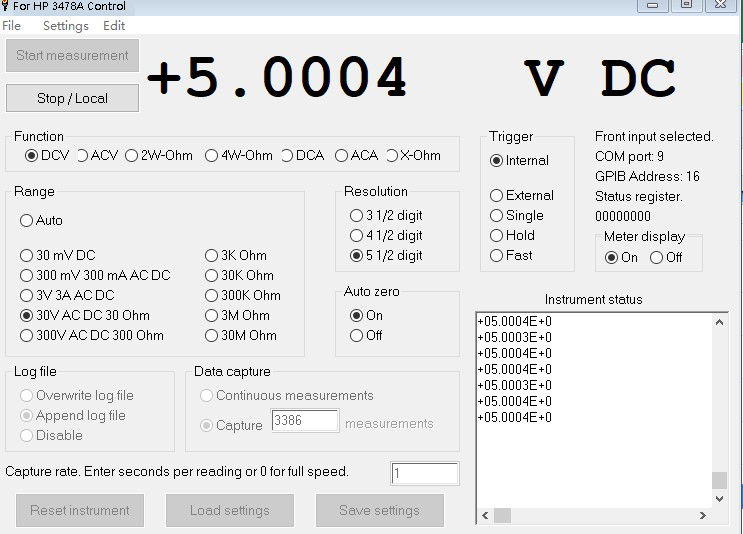Image resolution: width=743 pixels, height=534 pixels.
Task: Open the Settings menu
Action: (x=65, y=26)
